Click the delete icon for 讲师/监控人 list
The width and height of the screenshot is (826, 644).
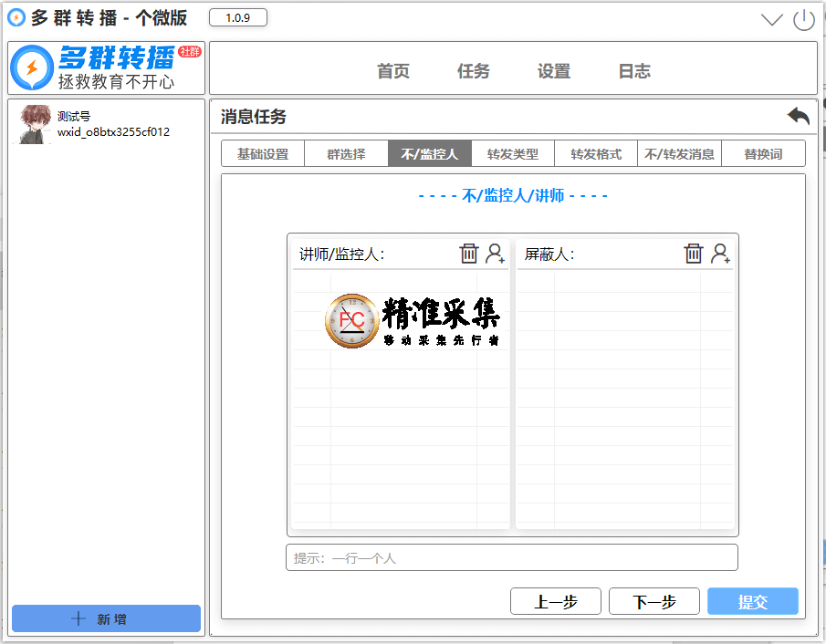coord(468,254)
